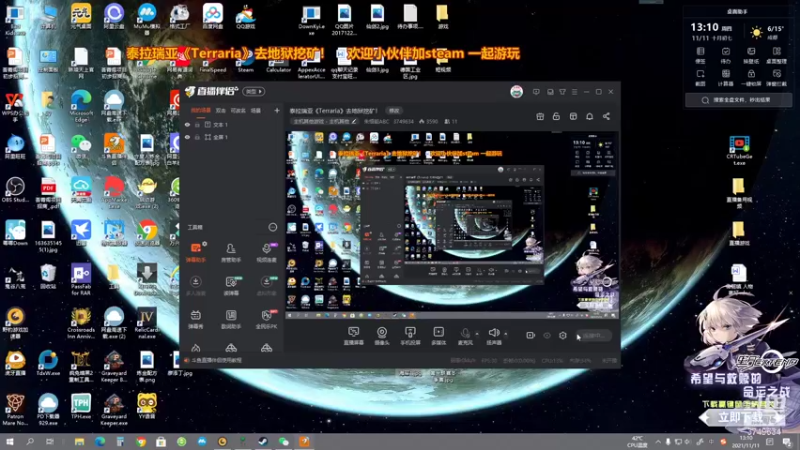Click the 立即下载 button on the desktop ad

[x=739, y=417]
